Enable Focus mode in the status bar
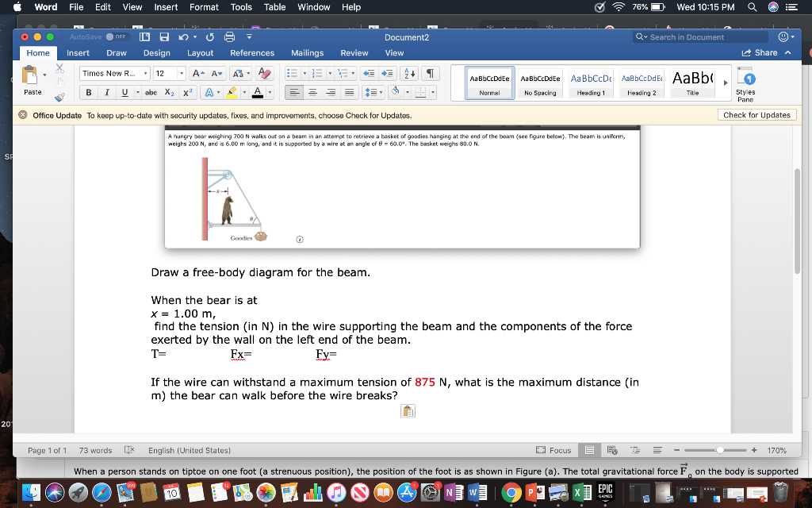Image resolution: width=812 pixels, height=508 pixels. point(553,450)
